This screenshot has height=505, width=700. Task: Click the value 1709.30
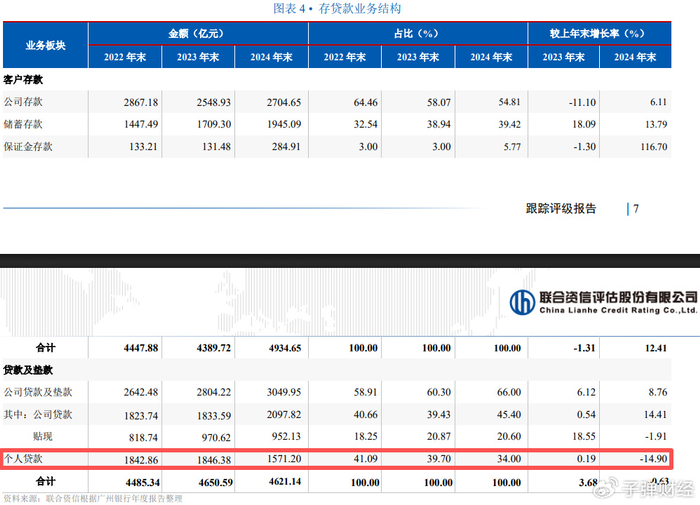click(214, 125)
